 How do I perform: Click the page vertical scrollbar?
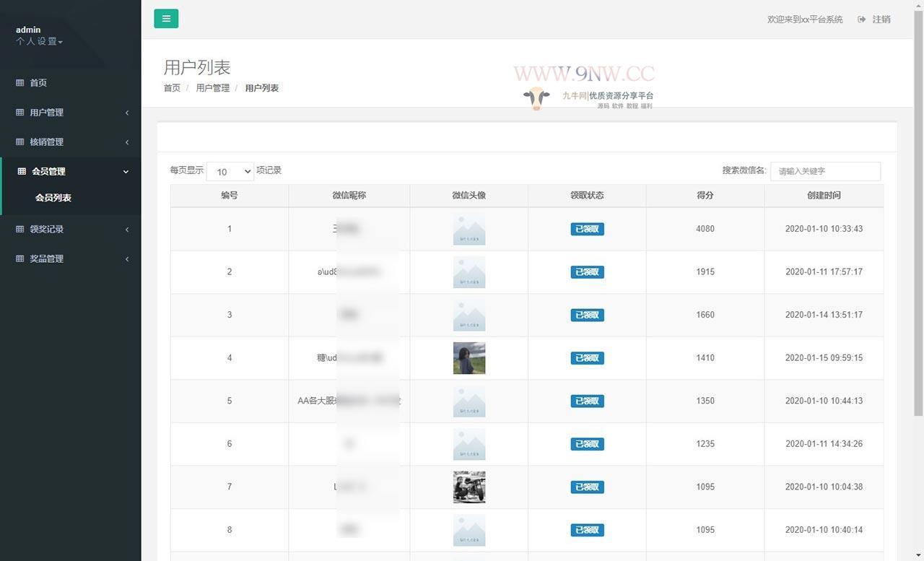coord(918,213)
